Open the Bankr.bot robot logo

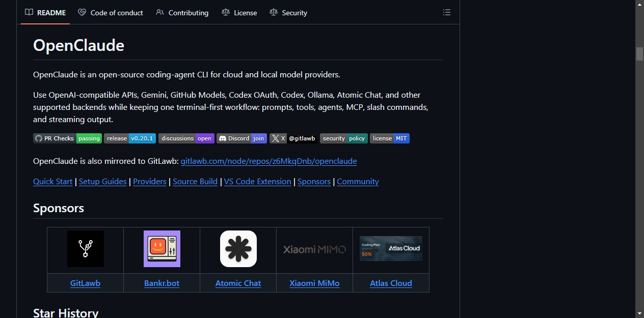pos(162,249)
